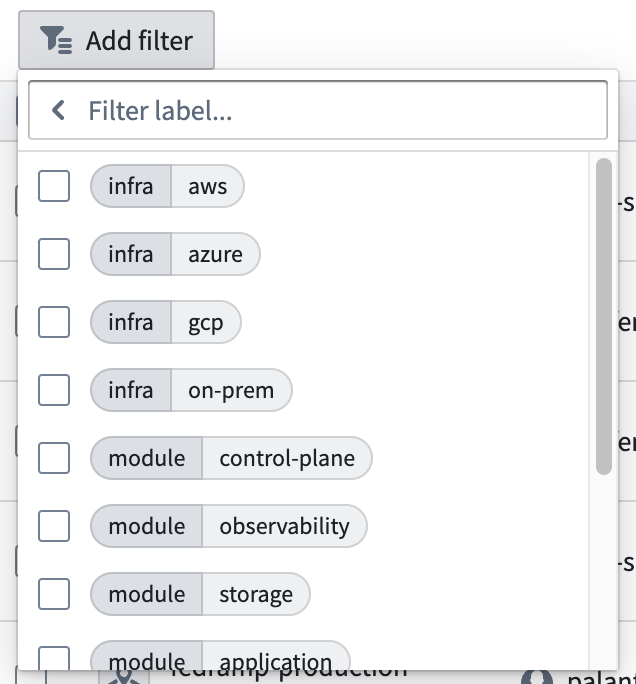Select the module storage checkbox

(54, 594)
